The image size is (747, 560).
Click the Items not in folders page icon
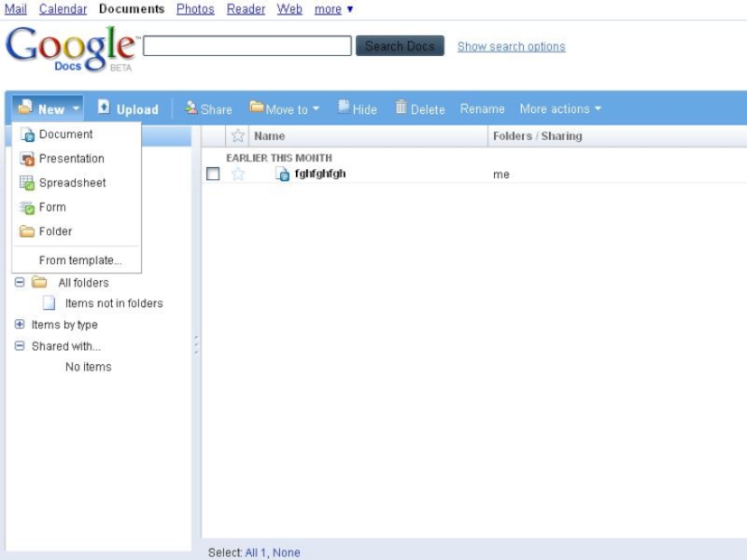(49, 302)
